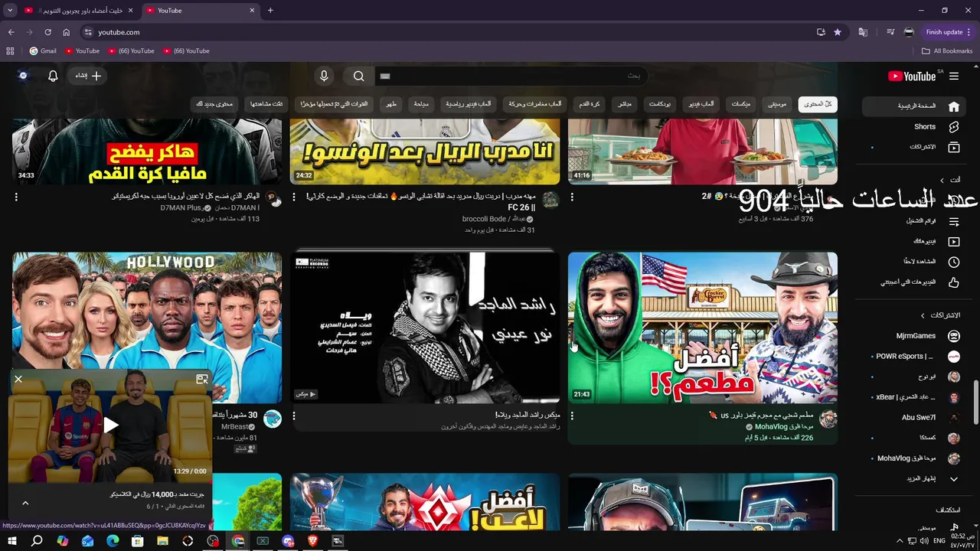Click the YouTube search input field
The height and width of the screenshot is (551, 980).
tap(511, 76)
